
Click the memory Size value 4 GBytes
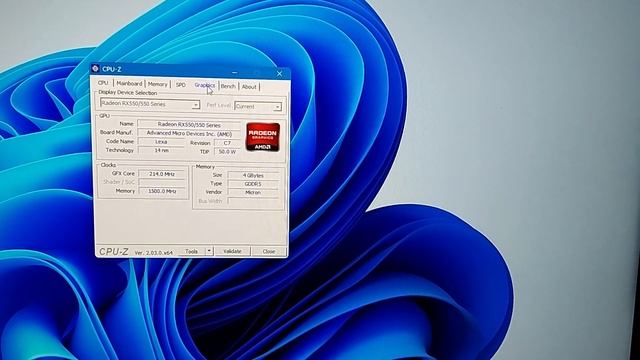253,175
